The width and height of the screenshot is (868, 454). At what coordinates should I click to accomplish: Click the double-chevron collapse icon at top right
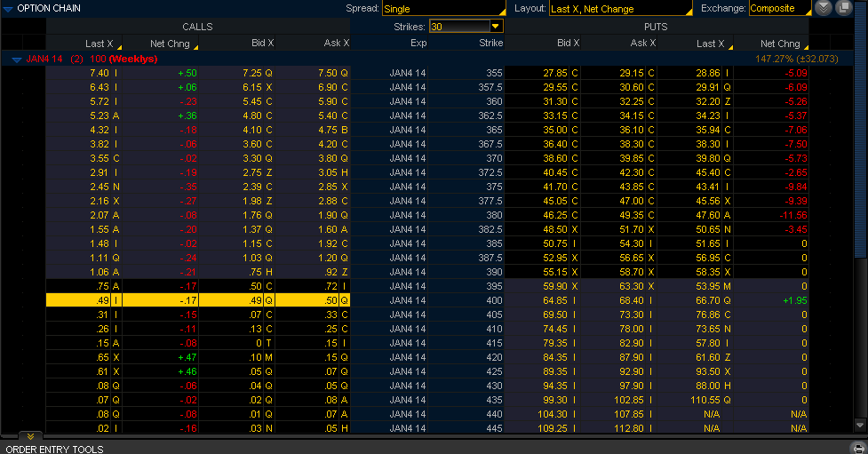pos(824,8)
